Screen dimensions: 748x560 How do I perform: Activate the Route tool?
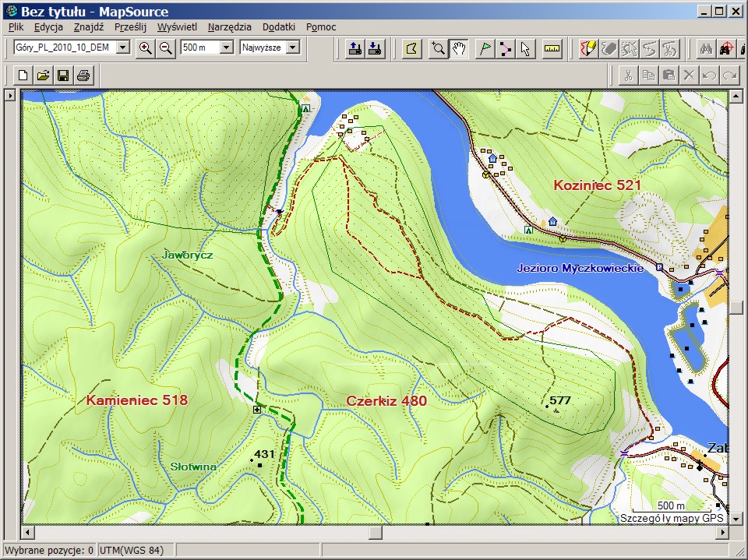505,48
